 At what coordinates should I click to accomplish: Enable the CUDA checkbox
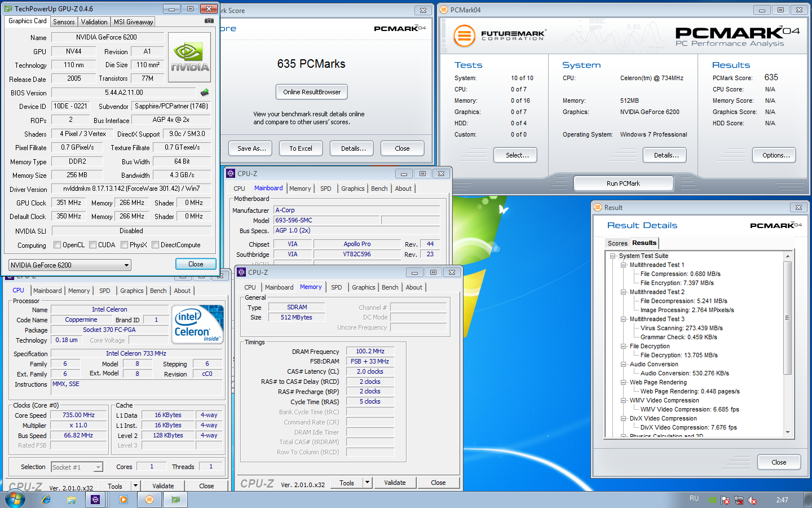(92, 245)
